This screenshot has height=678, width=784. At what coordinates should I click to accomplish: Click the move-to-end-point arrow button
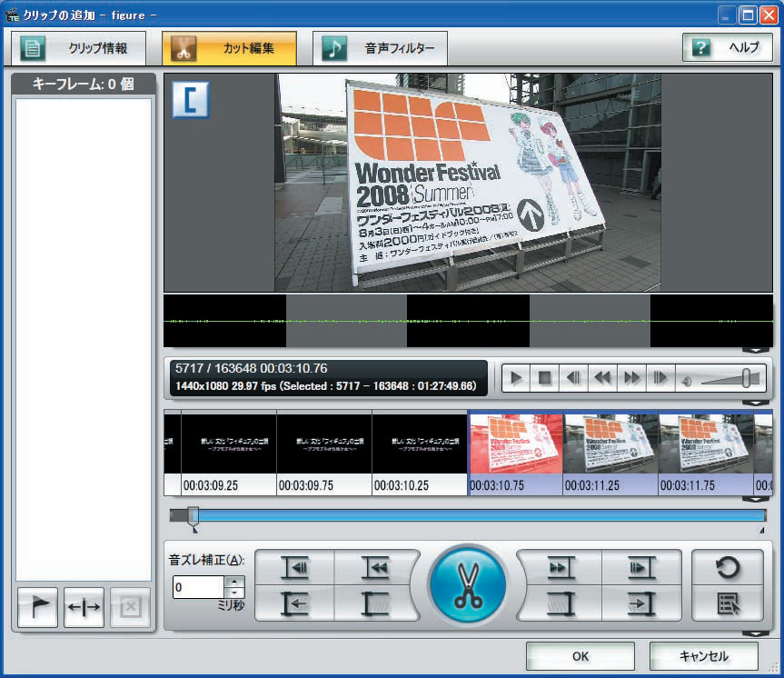tap(641, 603)
